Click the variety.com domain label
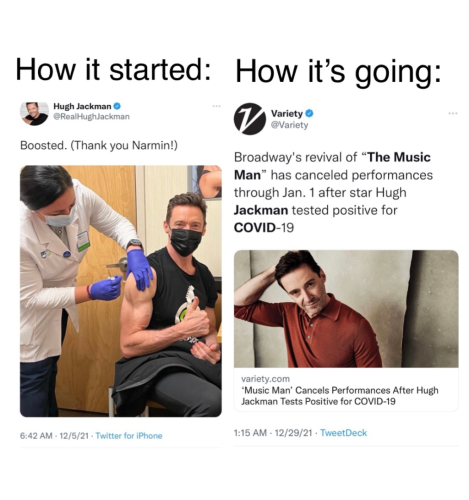Screen dimensions: 469x500 click(265, 379)
